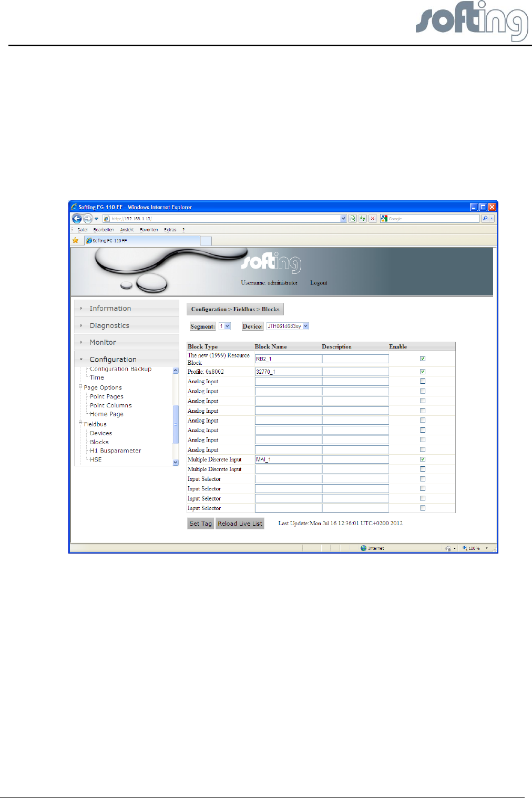
Task: Open the recent pages dropdown arrow
Action: click(x=97, y=219)
